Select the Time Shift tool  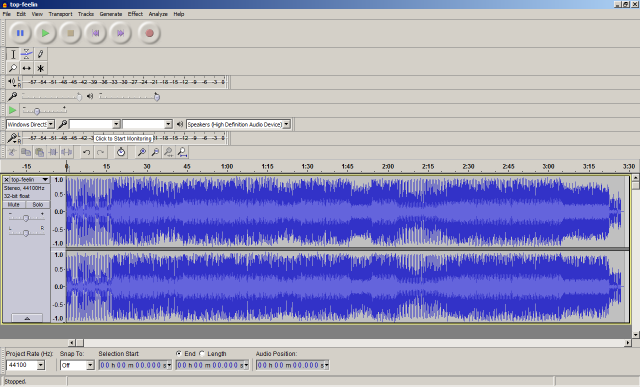pyautogui.click(x=27, y=68)
